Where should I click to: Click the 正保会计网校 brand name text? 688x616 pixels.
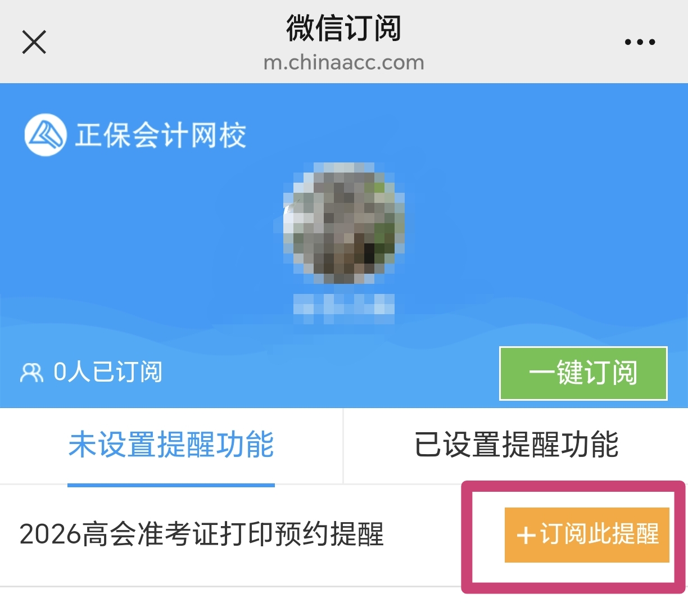pos(161,135)
